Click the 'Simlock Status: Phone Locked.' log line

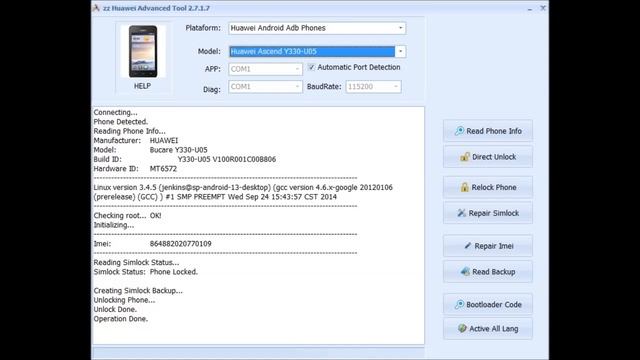tap(146, 272)
